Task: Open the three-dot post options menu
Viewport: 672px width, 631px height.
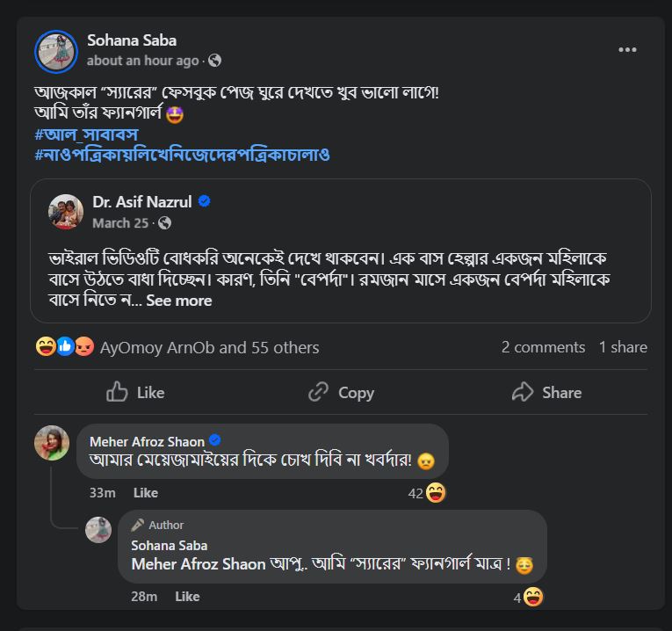Action: click(627, 50)
